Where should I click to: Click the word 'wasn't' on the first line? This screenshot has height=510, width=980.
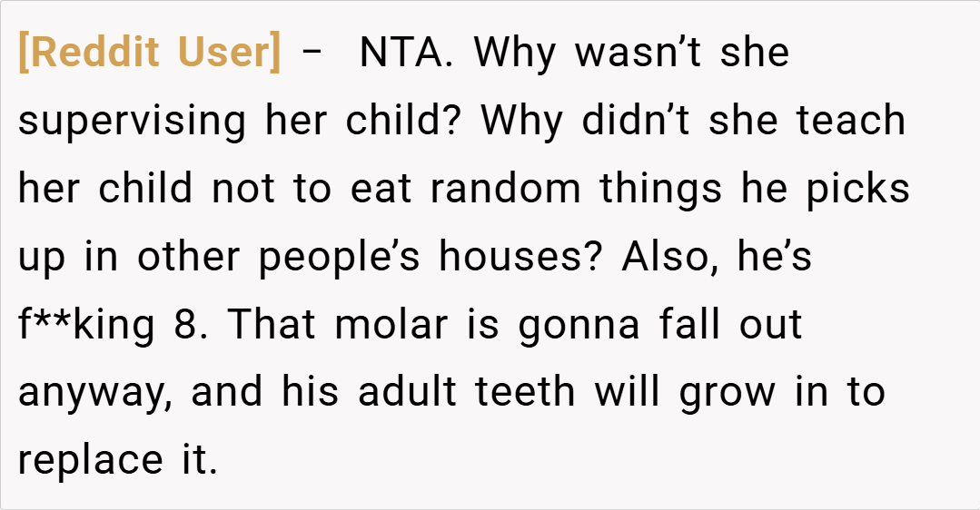[640, 54]
